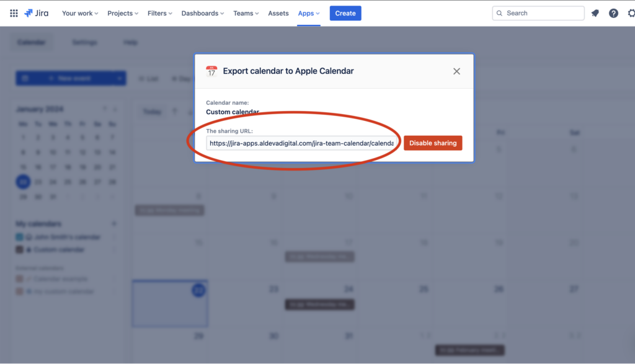Toggle the Custom calendar checkbox

pyautogui.click(x=19, y=249)
